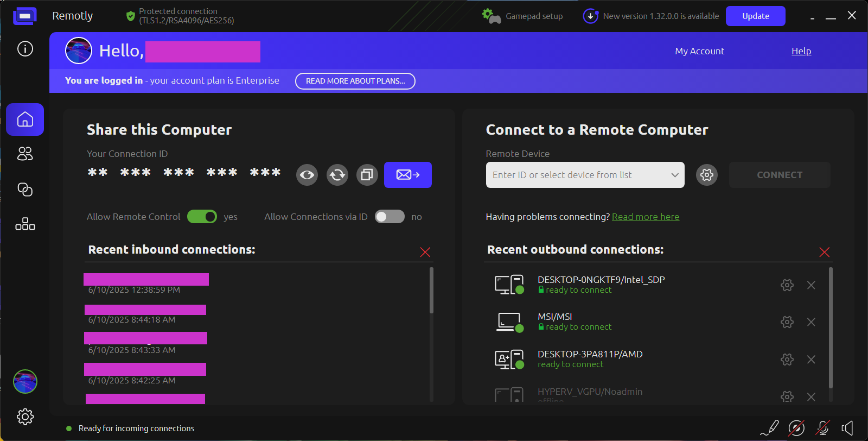Viewport: 868px width, 441px height.
Task: Open the Help link
Action: pyautogui.click(x=801, y=51)
